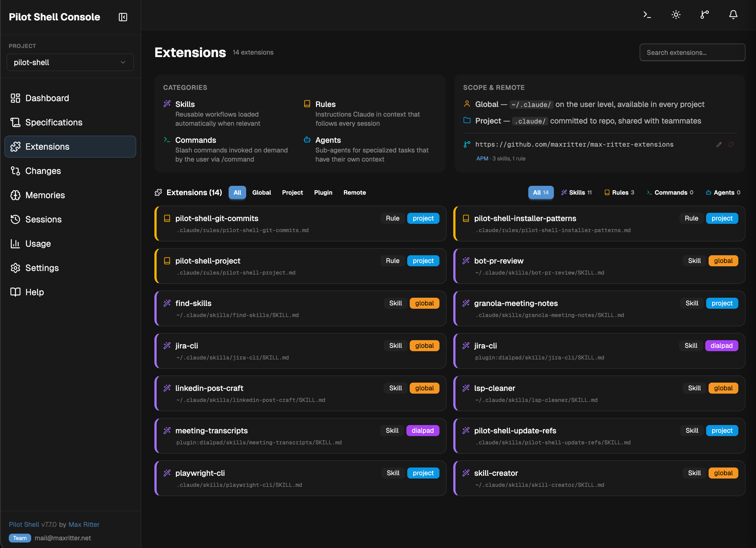Open the terminal icon in the top bar
The width and height of the screenshot is (756, 548).
click(647, 15)
